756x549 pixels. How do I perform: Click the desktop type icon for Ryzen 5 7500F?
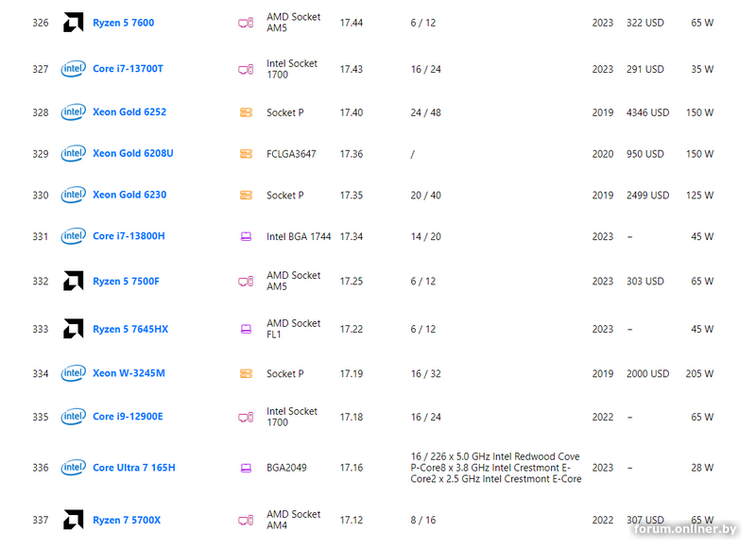[246, 281]
